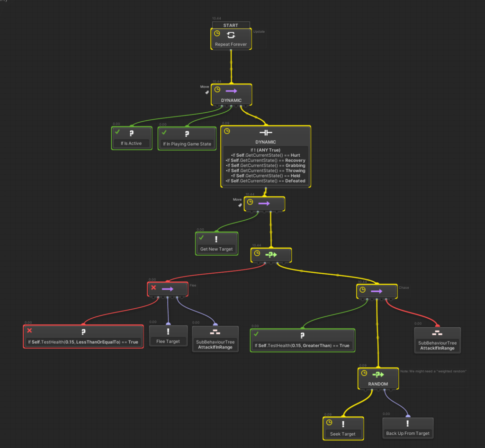Click the clock icon on the Seek Target node
Image resolution: width=485 pixels, height=448 pixels.
tap(329, 422)
